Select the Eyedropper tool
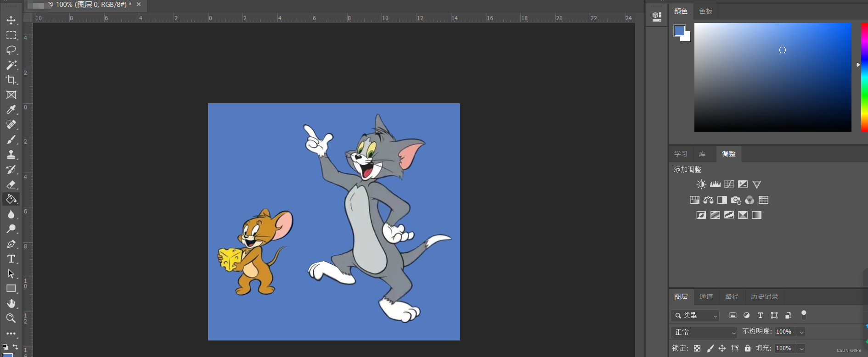The image size is (868, 357). pos(11,109)
